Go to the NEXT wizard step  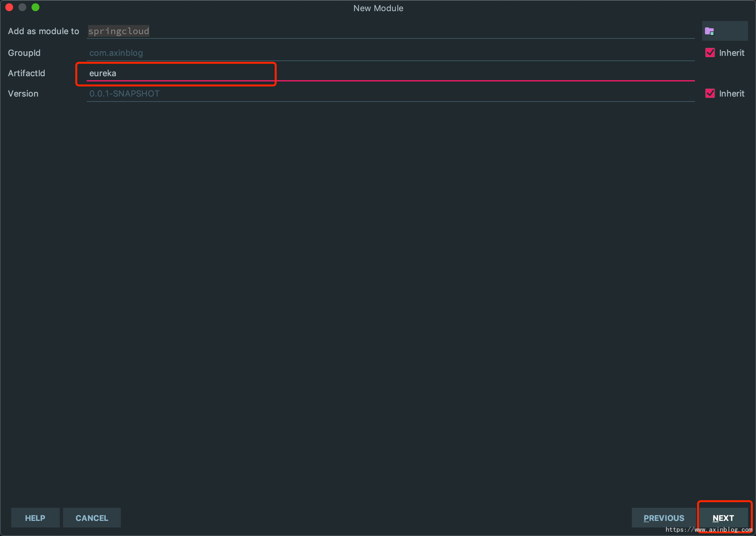pos(723,518)
